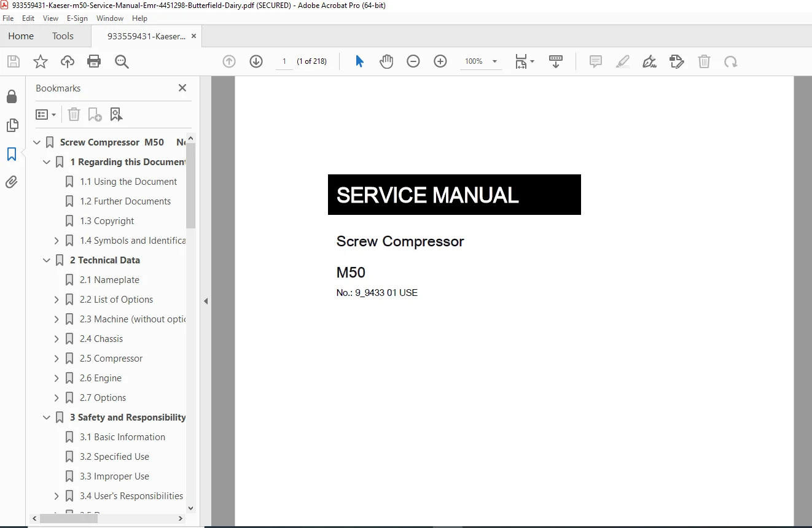Expand 2.6 Engine bookmark
Viewport: 812px width, 528px height.
click(57, 378)
